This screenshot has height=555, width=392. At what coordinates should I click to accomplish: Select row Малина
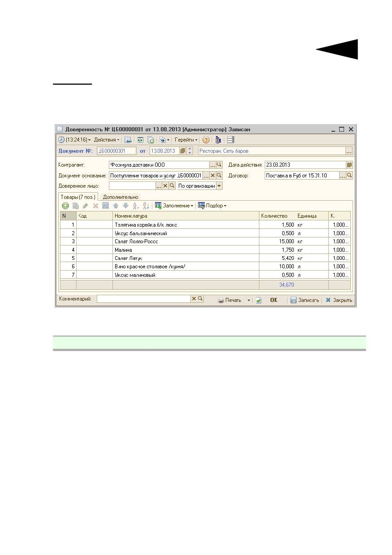point(205,250)
